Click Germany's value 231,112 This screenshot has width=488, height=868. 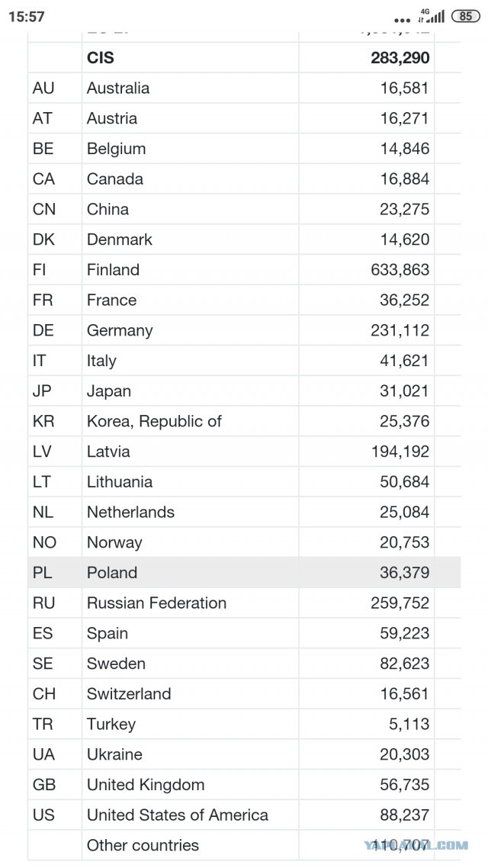(400, 330)
